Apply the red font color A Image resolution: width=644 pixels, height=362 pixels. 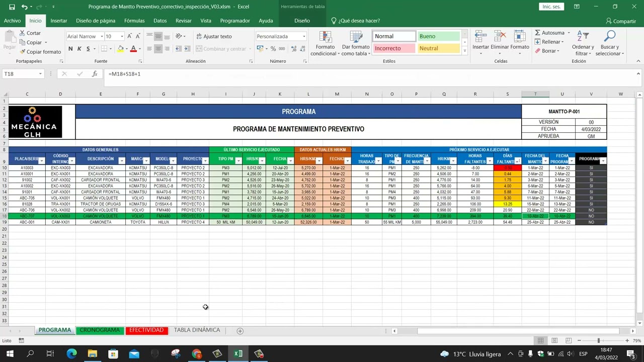(x=133, y=49)
